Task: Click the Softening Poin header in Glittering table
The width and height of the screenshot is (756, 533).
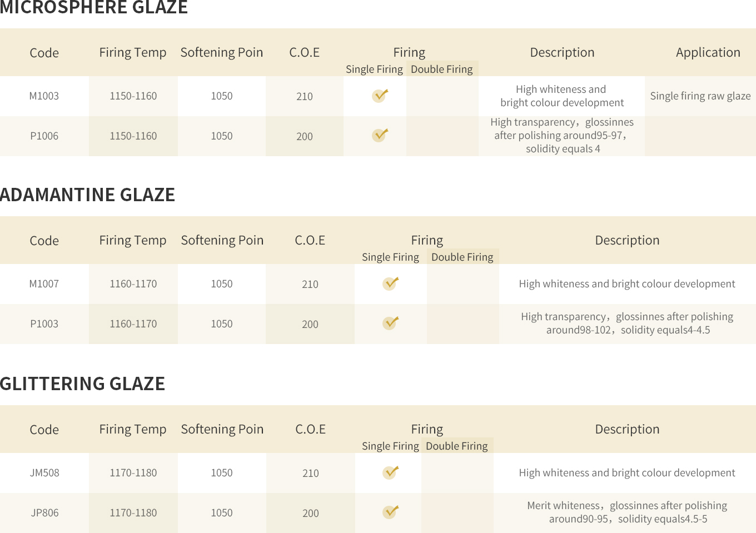Action: click(222, 429)
